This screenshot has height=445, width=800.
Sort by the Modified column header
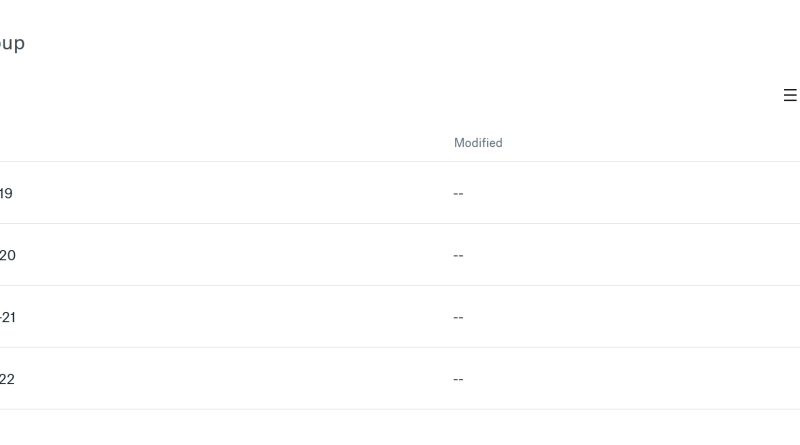click(x=478, y=143)
